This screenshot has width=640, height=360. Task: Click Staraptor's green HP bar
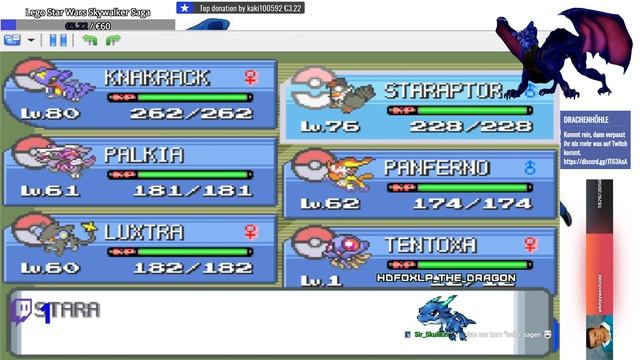tap(473, 110)
